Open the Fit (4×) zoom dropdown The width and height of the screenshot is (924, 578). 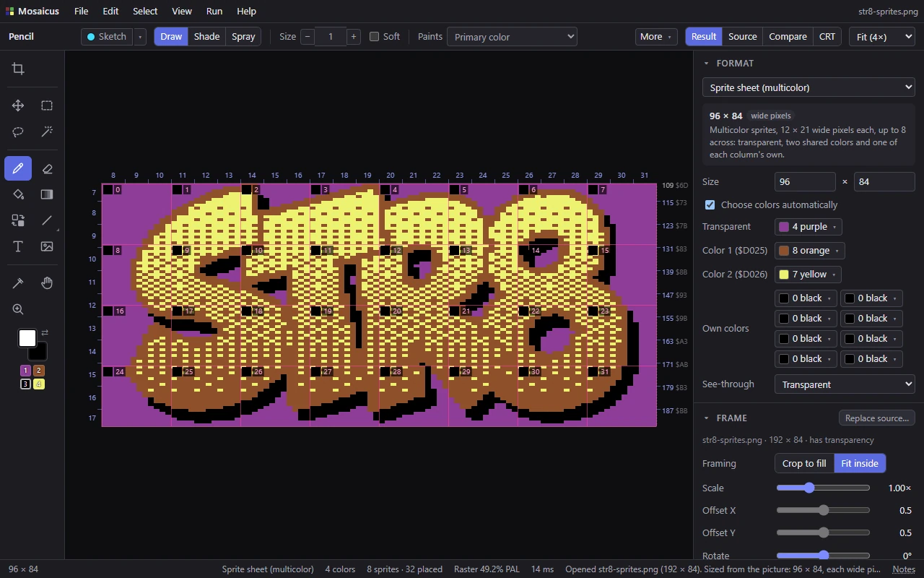(x=881, y=36)
